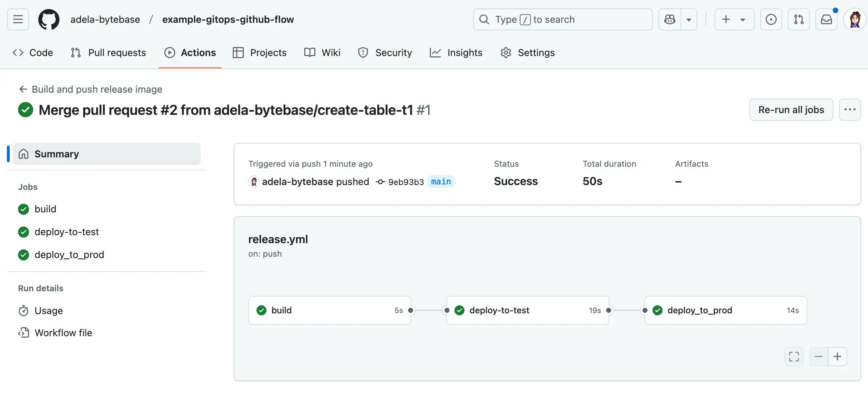This screenshot has height=395, width=868.
Task: Open the run options kebab menu
Action: coord(850,110)
